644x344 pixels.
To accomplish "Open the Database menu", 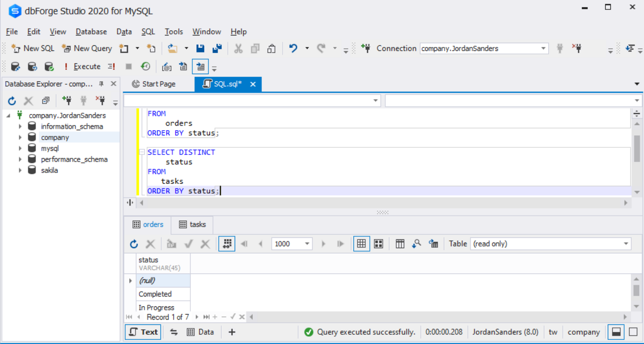I will point(91,32).
